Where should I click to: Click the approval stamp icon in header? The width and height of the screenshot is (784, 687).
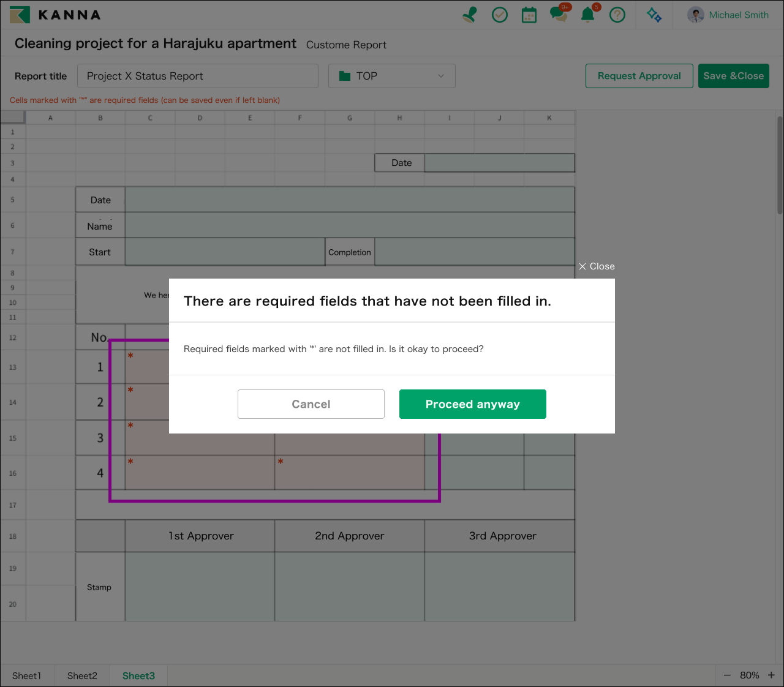470,15
